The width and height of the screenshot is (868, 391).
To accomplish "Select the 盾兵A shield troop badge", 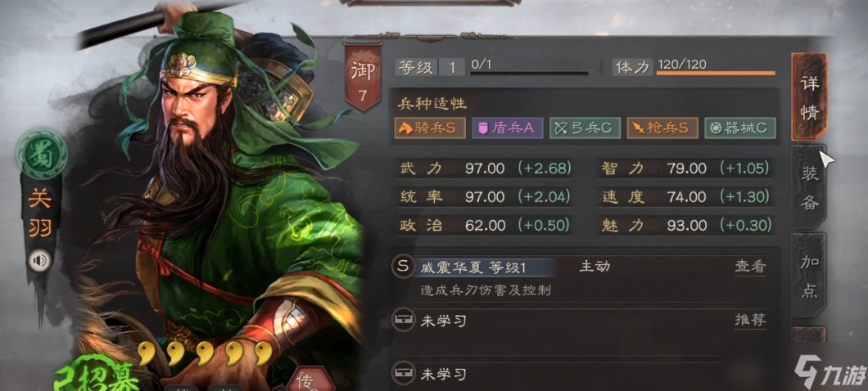I will pyautogui.click(x=507, y=128).
